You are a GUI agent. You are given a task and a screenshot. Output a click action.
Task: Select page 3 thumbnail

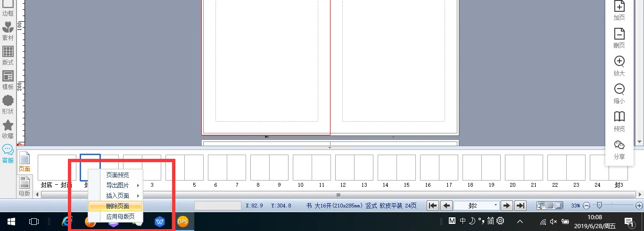(x=152, y=168)
